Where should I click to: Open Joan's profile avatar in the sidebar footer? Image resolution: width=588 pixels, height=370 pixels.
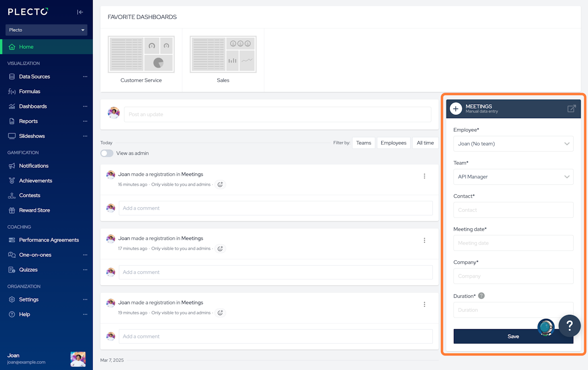coord(78,359)
